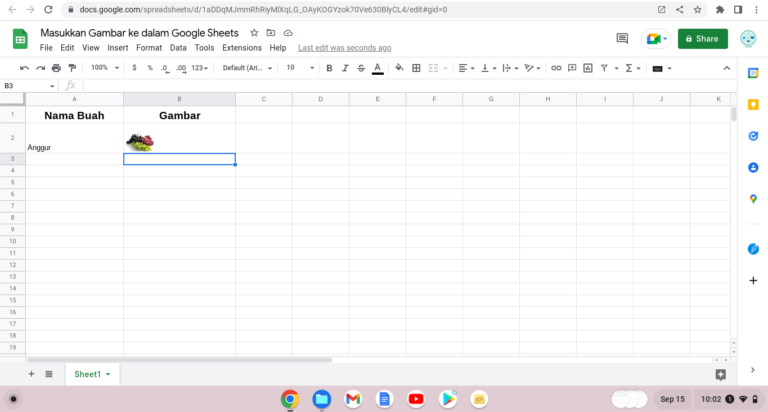This screenshot has width=768, height=412.
Task: Open text rotation dropdown
Action: pos(532,68)
